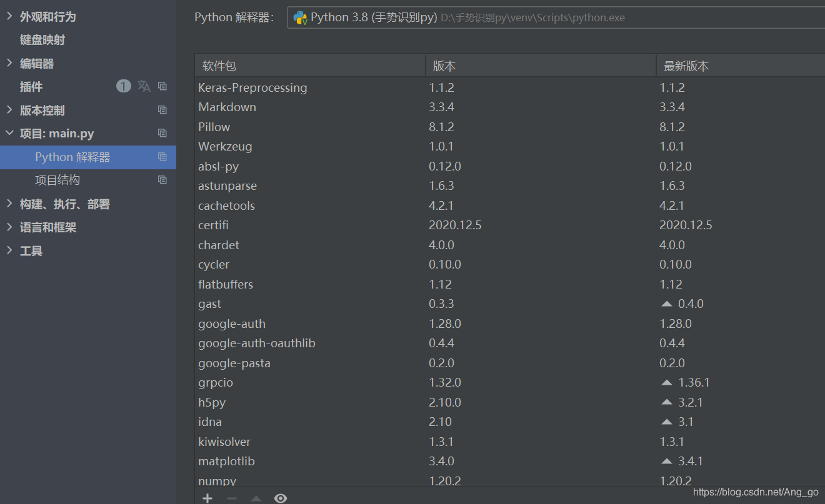Click the Python logo icon in interpreter field
This screenshot has height=504, width=825.
pyautogui.click(x=300, y=17)
